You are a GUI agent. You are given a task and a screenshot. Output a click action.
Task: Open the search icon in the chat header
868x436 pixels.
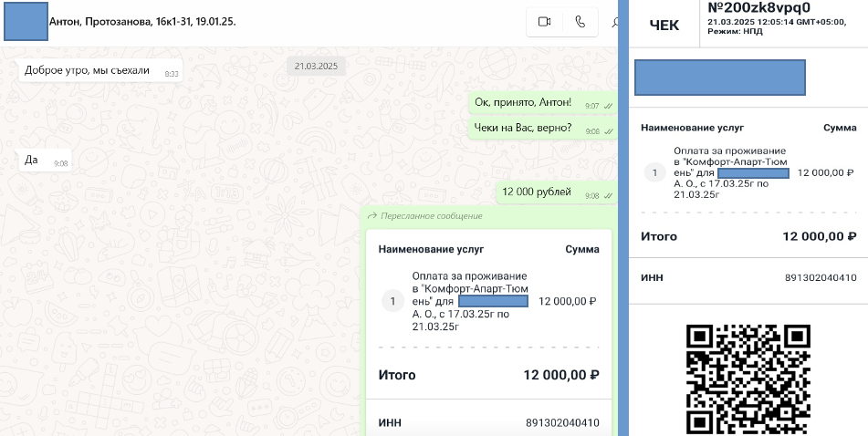[614, 23]
